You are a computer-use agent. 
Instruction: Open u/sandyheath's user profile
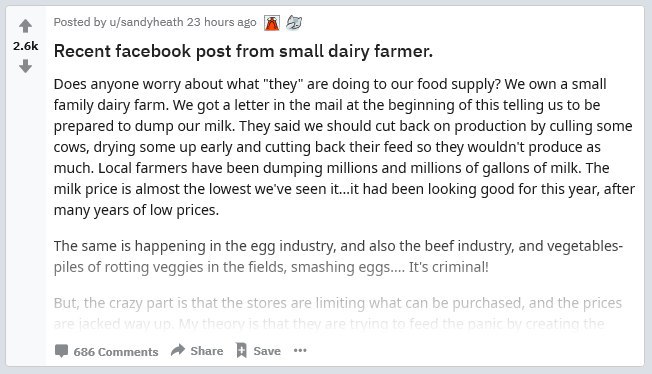click(146, 22)
